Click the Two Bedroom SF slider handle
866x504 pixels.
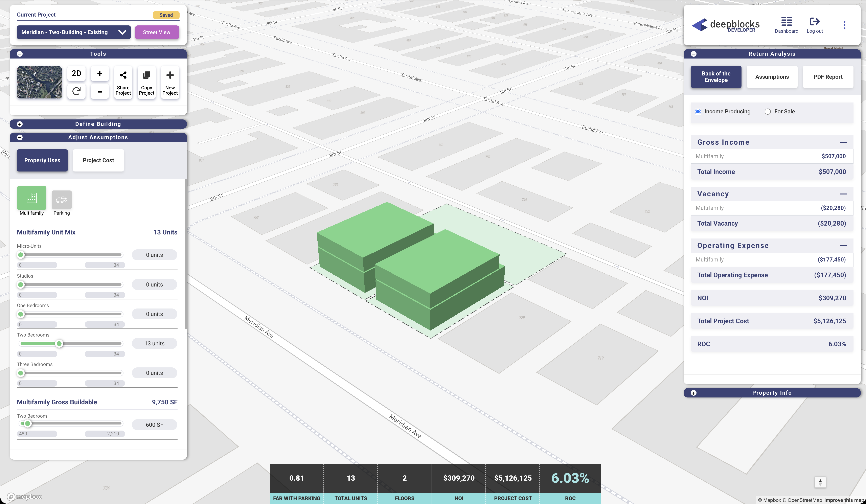27,423
